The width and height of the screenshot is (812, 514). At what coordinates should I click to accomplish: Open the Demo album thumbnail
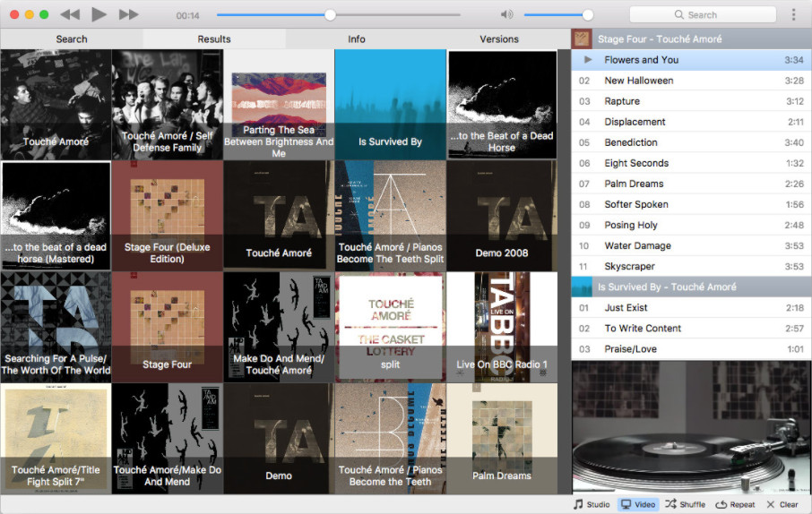(279, 439)
